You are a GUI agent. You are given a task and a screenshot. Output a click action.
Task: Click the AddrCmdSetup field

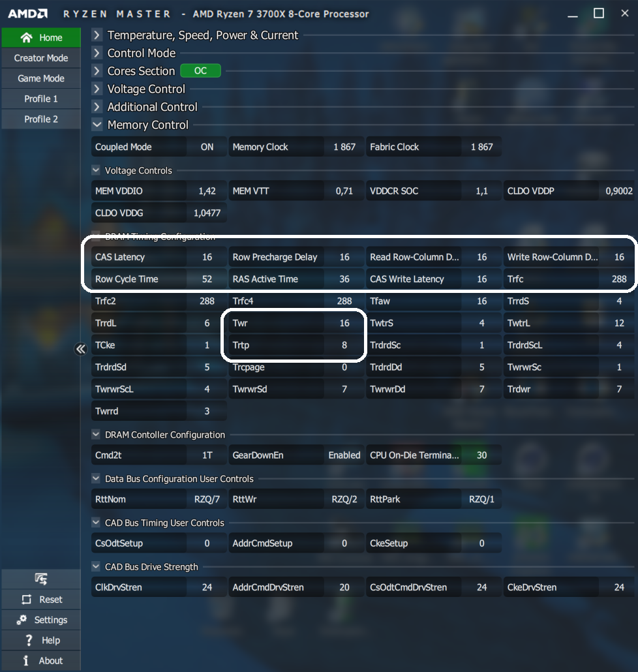[297, 543]
